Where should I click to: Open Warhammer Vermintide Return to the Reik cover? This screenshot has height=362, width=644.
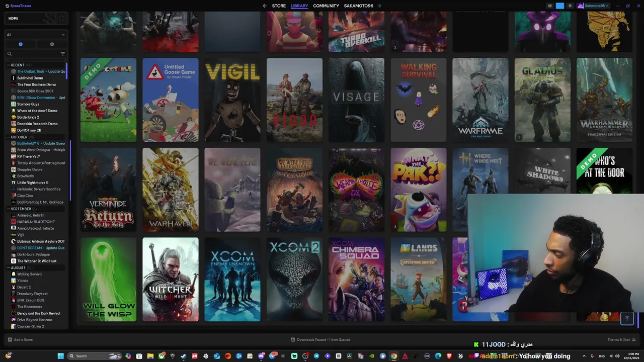click(108, 190)
